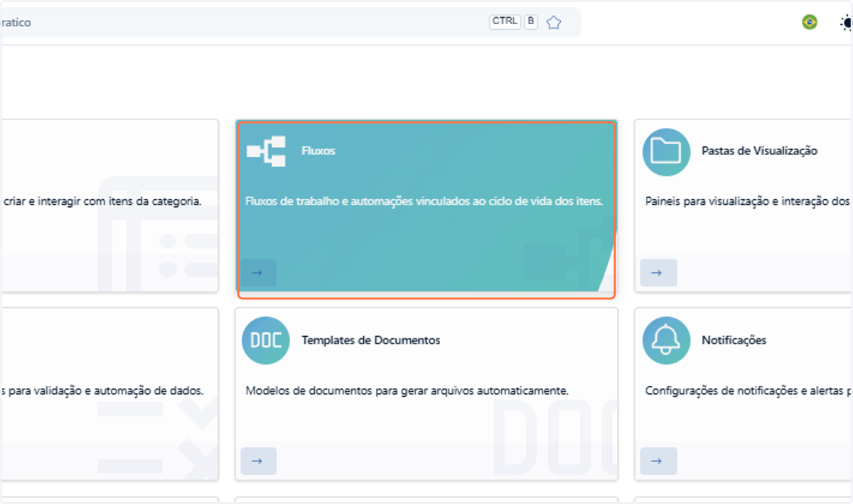Click arrow button on Templates de Documentos card
This screenshot has width=853, height=504.
point(258,461)
